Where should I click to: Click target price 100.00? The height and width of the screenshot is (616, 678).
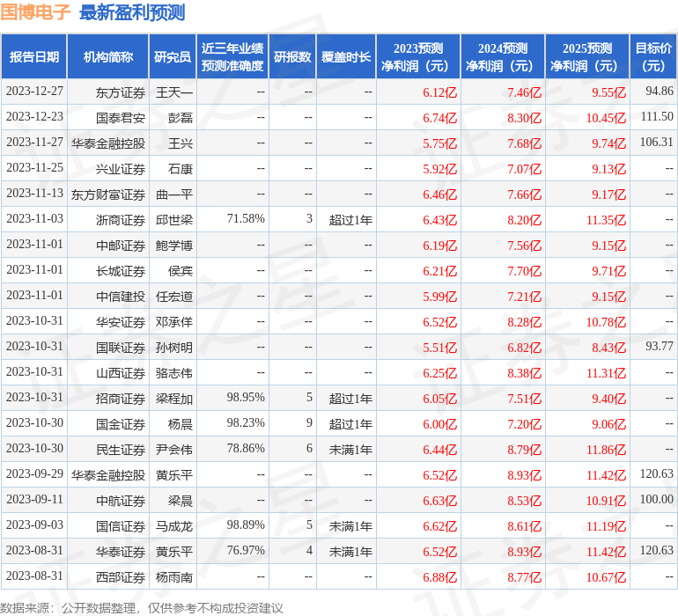tap(656, 499)
